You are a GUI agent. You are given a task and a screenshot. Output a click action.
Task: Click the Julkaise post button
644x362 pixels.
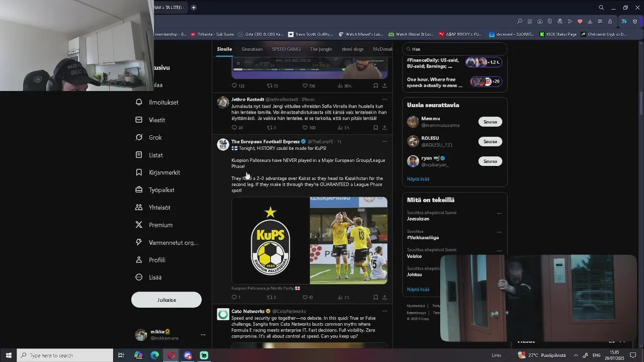click(167, 300)
